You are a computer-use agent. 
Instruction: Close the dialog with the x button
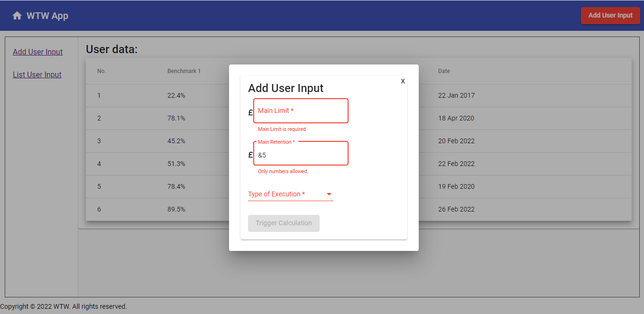(x=403, y=81)
